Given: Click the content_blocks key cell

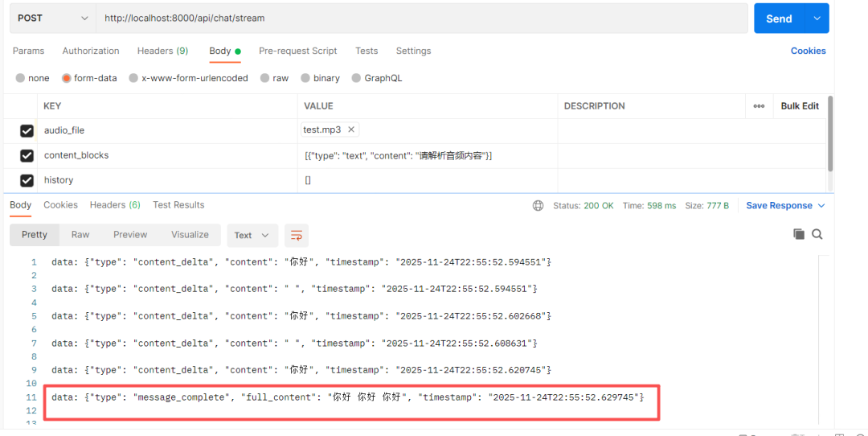Looking at the screenshot, I should click(x=167, y=156).
